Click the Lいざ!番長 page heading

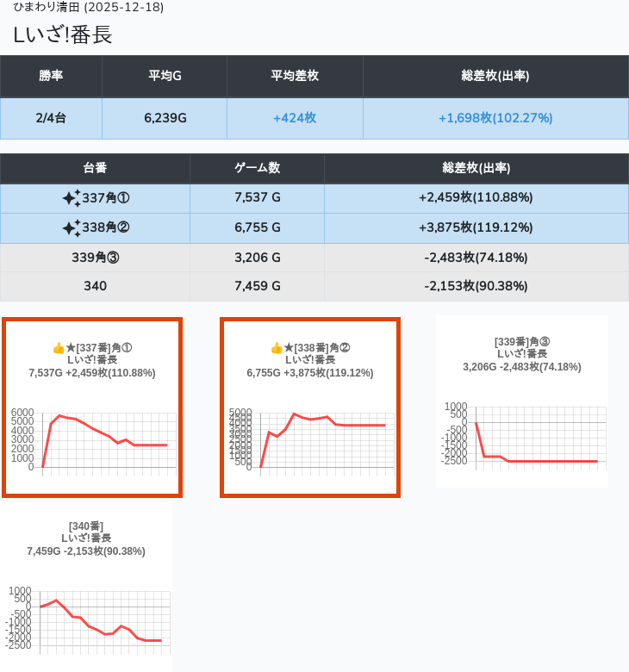[63, 34]
